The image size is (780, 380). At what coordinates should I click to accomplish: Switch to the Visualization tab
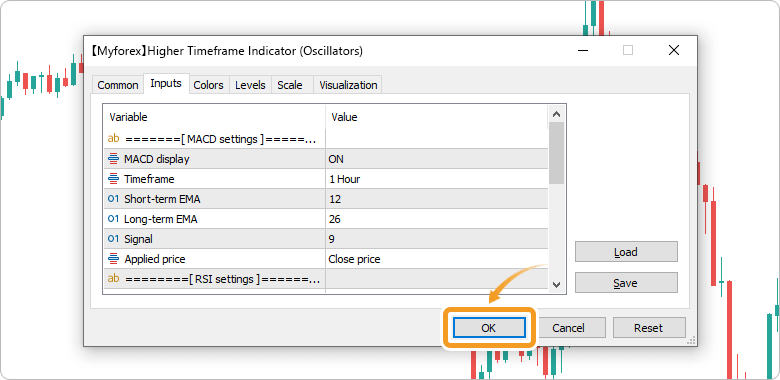(x=348, y=85)
